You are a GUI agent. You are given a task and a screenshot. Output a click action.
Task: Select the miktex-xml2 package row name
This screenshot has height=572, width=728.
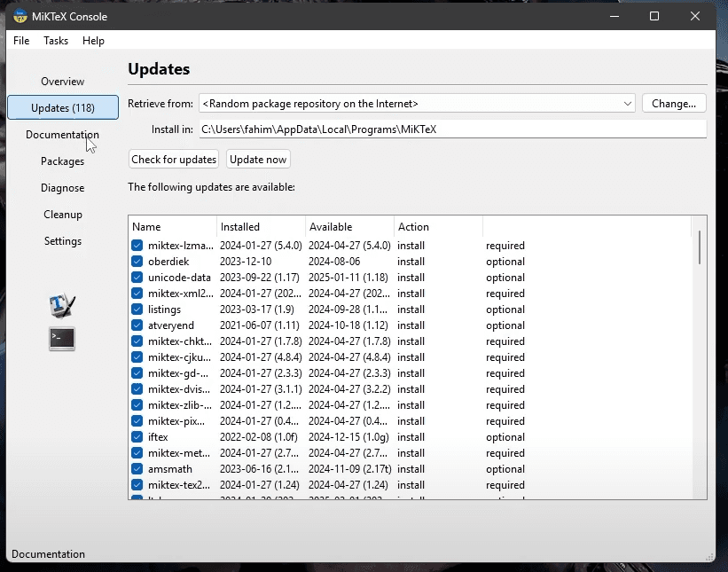[x=181, y=294]
